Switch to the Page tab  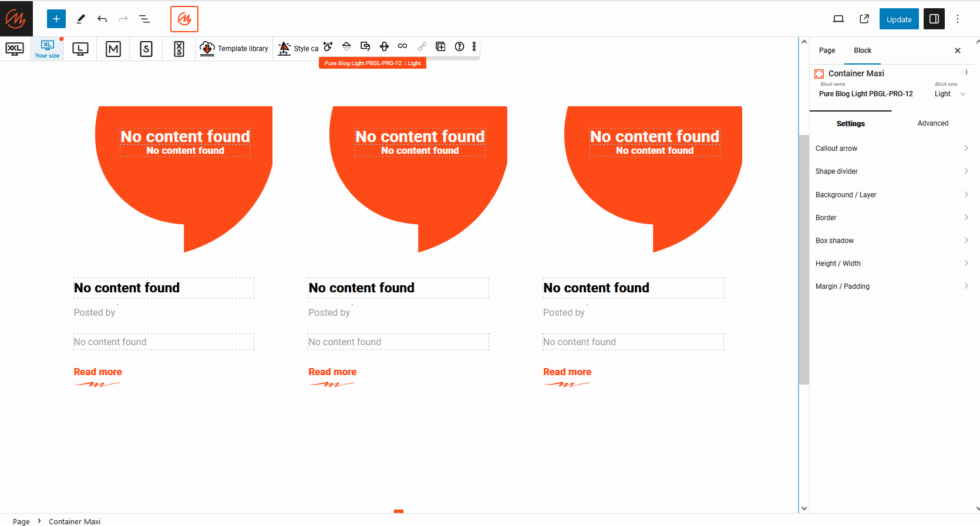(827, 50)
